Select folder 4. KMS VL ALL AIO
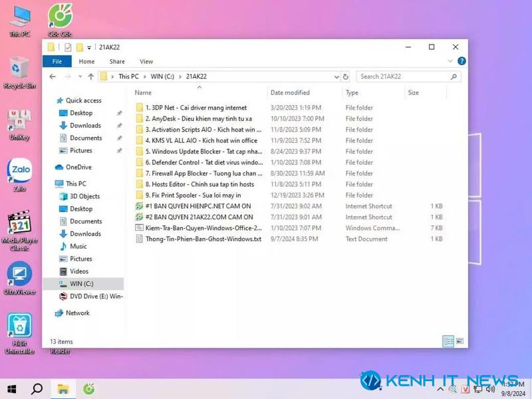This screenshot has height=399, width=532. coord(201,140)
